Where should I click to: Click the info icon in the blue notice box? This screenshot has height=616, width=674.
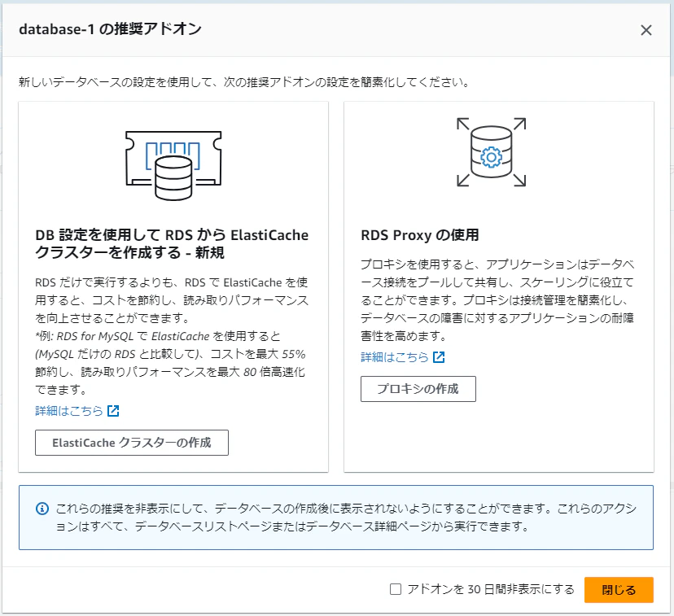(x=42, y=509)
